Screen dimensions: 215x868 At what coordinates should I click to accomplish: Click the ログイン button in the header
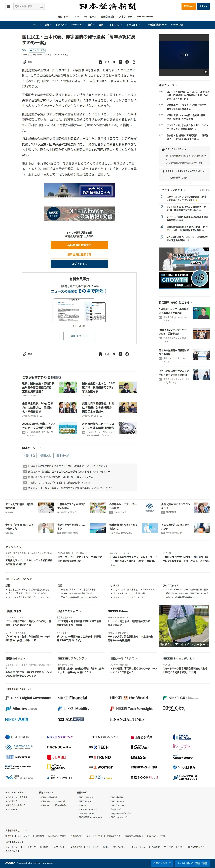pyautogui.click(x=203, y=6)
